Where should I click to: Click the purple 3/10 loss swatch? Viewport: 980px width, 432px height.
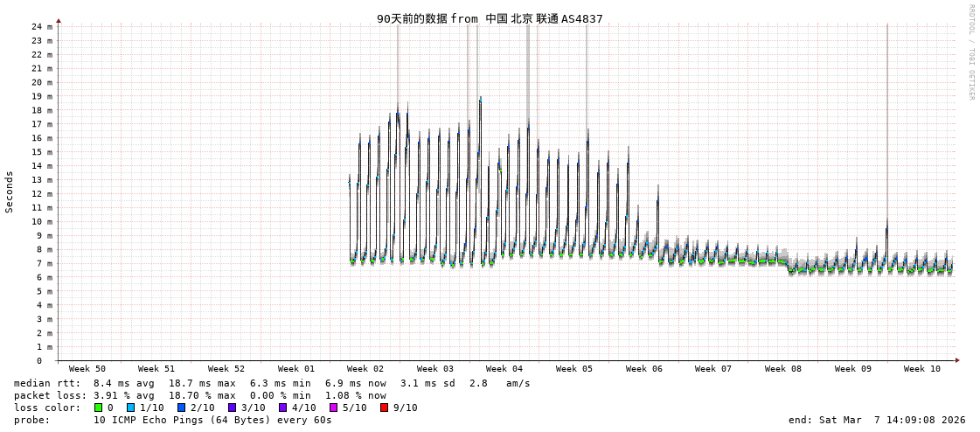232,408
